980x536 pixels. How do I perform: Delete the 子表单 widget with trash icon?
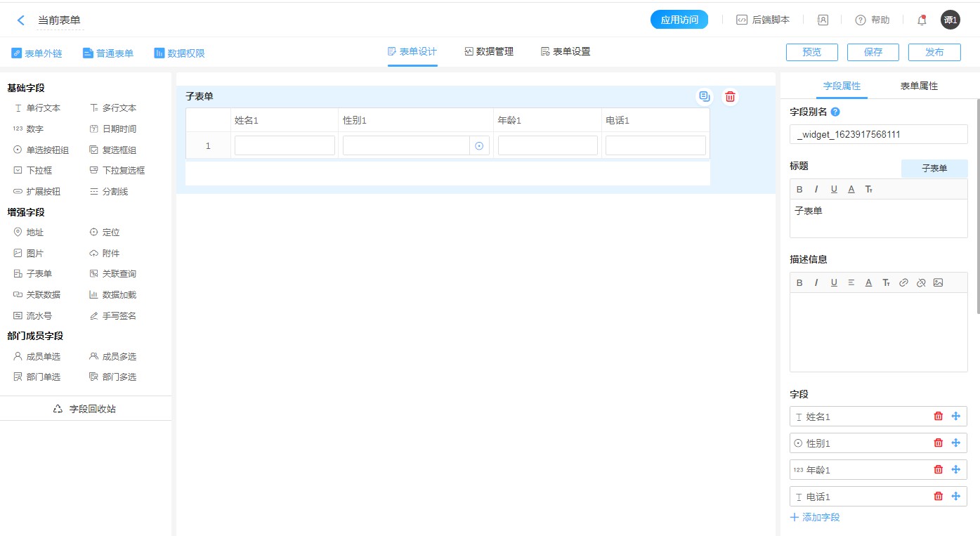click(731, 97)
